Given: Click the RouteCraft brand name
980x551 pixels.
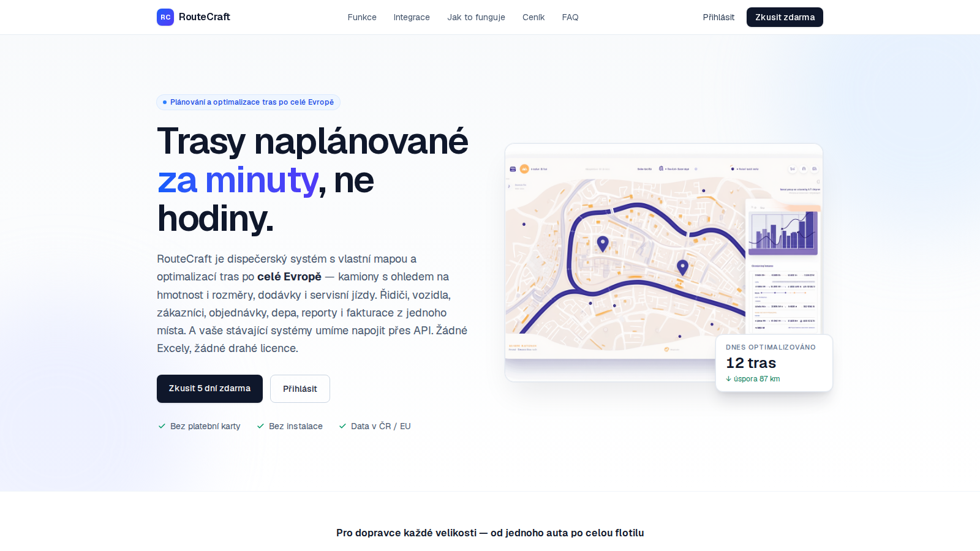Looking at the screenshot, I should (205, 17).
